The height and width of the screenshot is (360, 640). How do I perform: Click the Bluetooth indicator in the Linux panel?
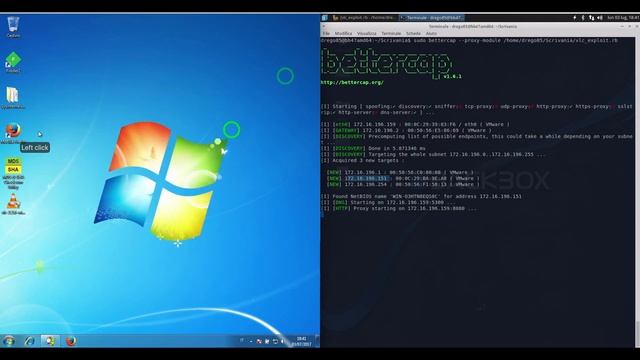(x=583, y=18)
